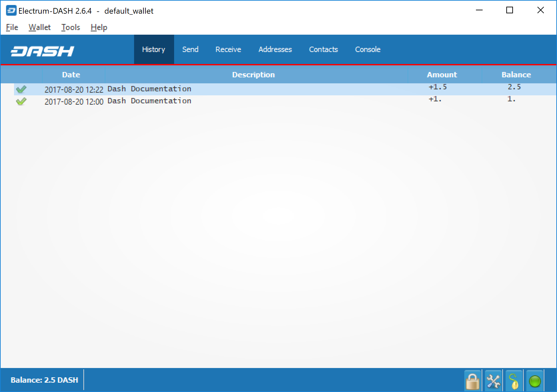This screenshot has height=392, width=557.
Task: Click the DASH logo in header
Action: 42,51
